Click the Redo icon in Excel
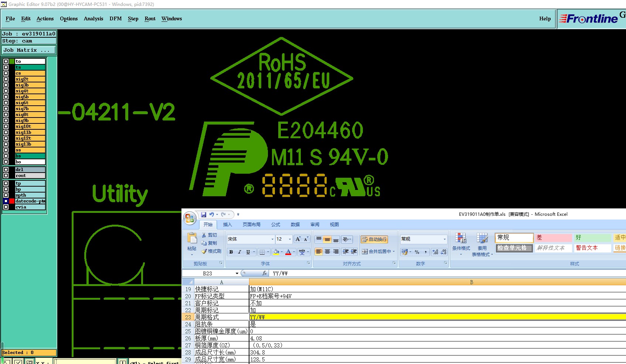Viewport: 626px width, 364px height. 223,214
